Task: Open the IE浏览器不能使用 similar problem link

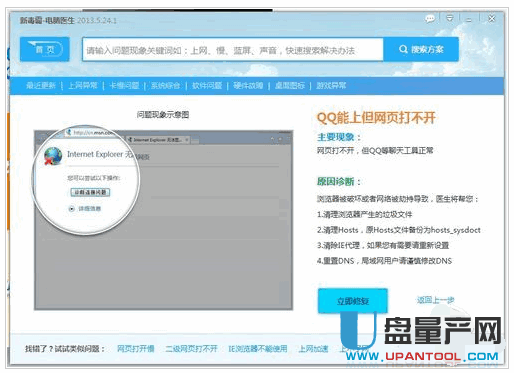Action: [x=258, y=349]
